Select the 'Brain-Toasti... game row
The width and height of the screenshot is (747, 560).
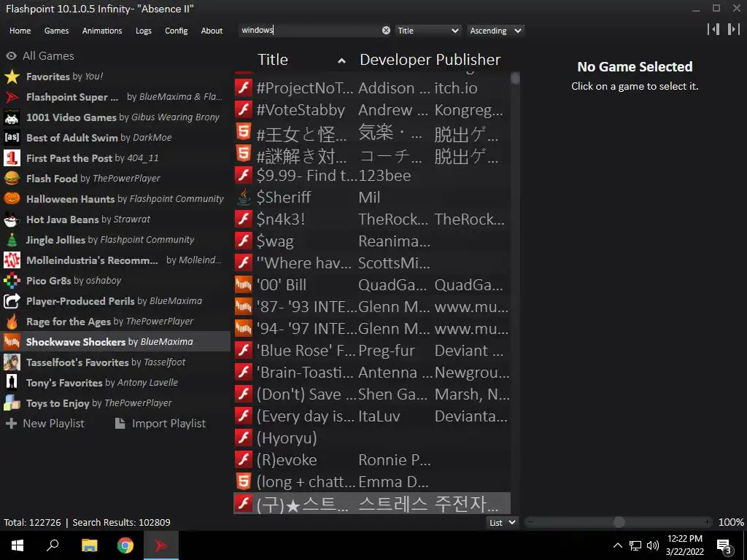coord(372,372)
